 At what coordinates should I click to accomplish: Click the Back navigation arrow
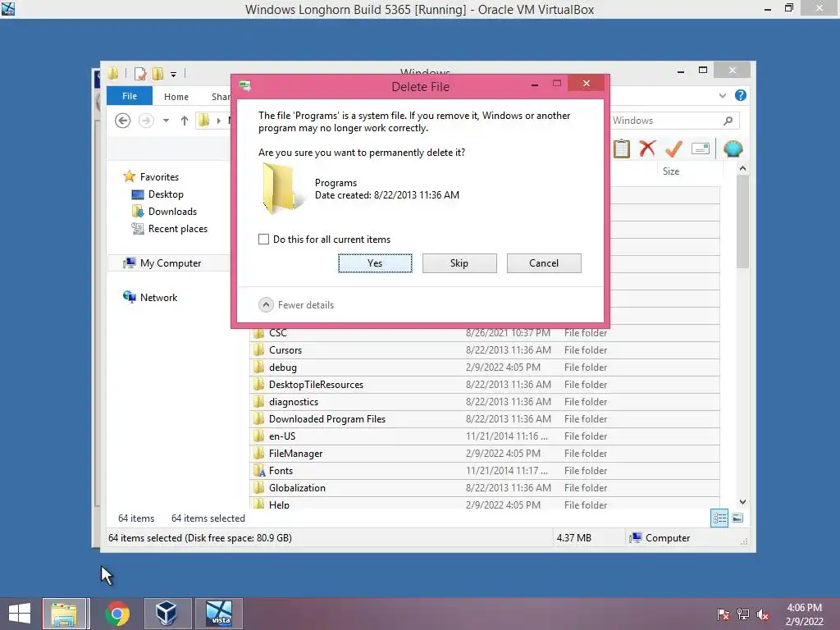click(x=123, y=121)
